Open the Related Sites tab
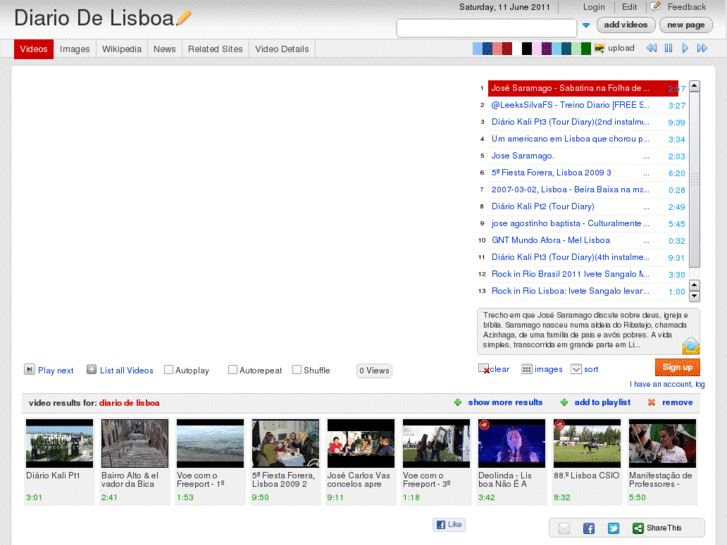Viewport: 727px width, 545px height. pyautogui.click(x=215, y=49)
